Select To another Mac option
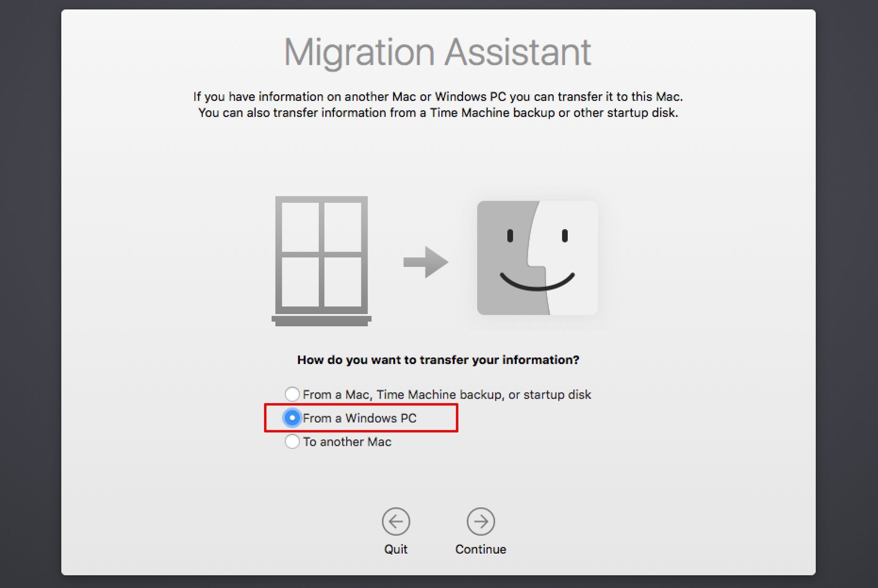878x588 pixels. pos(292,442)
